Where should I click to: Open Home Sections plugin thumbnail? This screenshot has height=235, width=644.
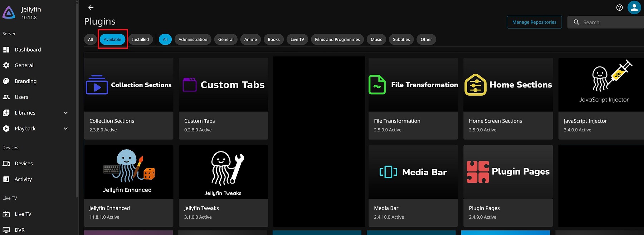[508, 85]
